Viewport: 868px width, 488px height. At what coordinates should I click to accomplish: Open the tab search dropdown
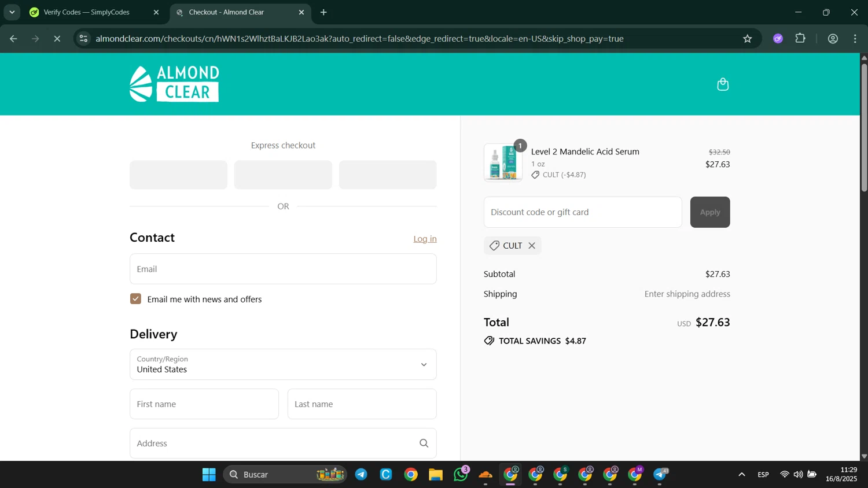(12, 12)
